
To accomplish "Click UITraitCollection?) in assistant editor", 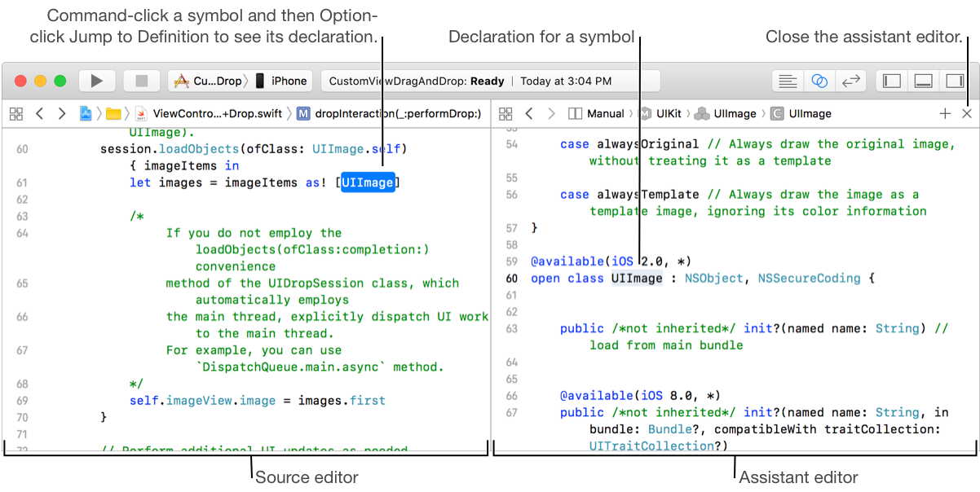I will 659,446.
